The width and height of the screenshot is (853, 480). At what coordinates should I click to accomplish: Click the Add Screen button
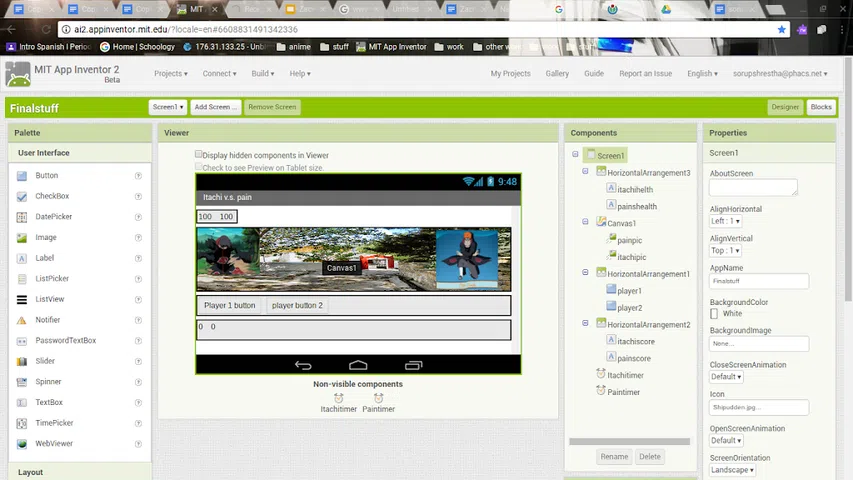coord(215,107)
